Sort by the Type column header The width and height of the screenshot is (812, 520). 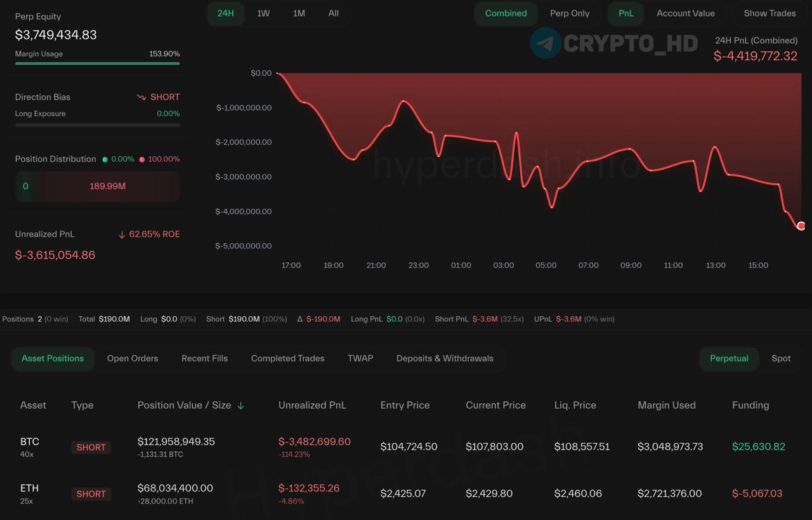(82, 405)
